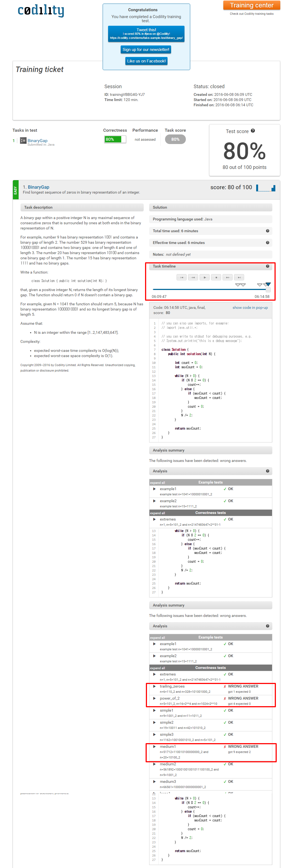Click OK status for simple1
Viewport: 283px width, 868px height.
tap(230, 710)
